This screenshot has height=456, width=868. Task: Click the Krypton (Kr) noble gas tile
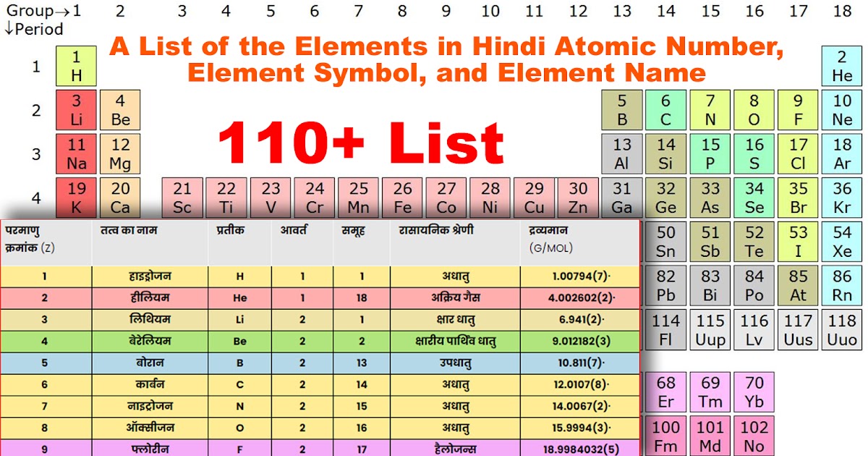tap(841, 197)
